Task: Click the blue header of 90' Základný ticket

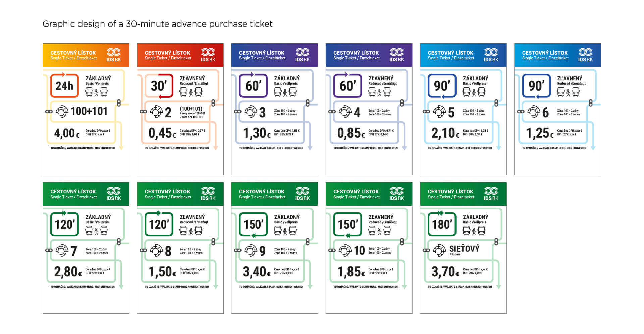Action: coord(463,55)
